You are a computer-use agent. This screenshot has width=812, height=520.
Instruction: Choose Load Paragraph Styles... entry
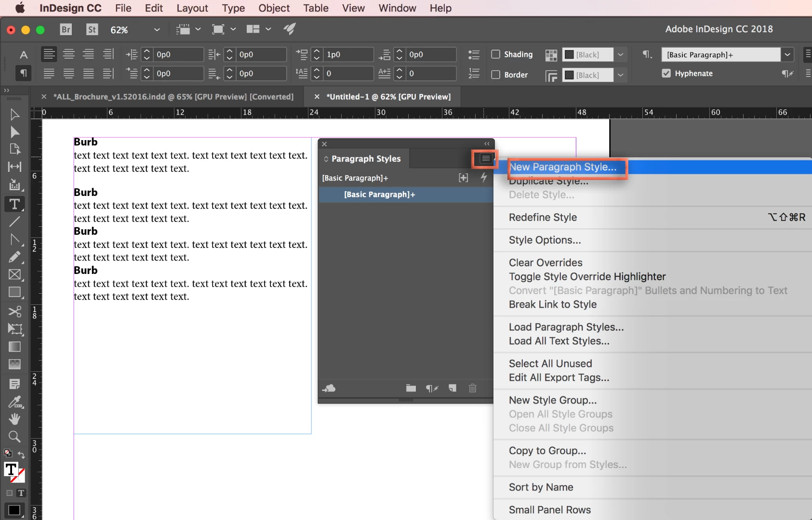pyautogui.click(x=566, y=327)
